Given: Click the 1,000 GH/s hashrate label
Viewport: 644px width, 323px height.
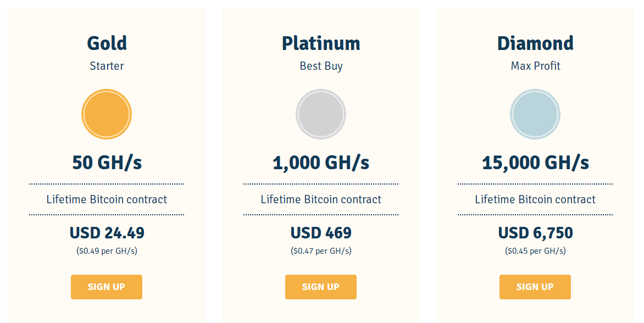Looking at the screenshot, I should 321,163.
